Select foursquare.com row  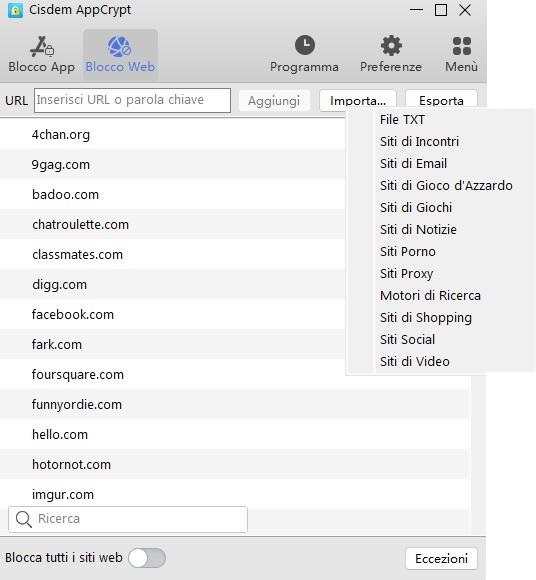click(x=235, y=374)
